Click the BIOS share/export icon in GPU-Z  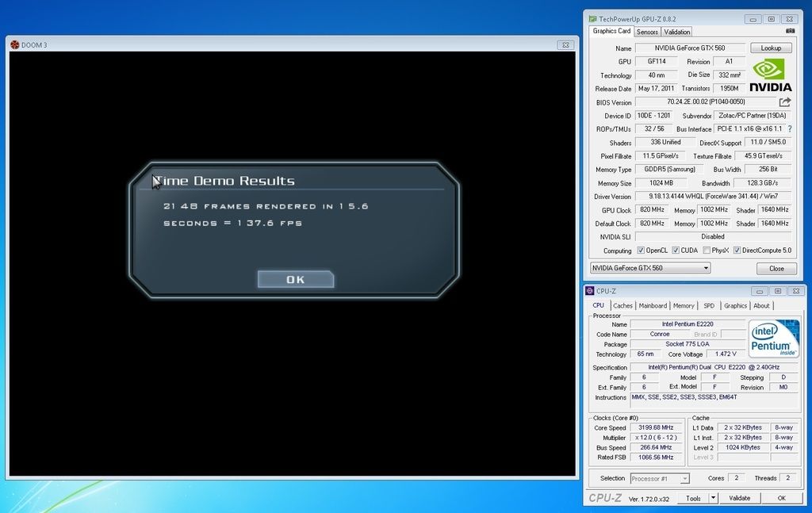[784, 102]
